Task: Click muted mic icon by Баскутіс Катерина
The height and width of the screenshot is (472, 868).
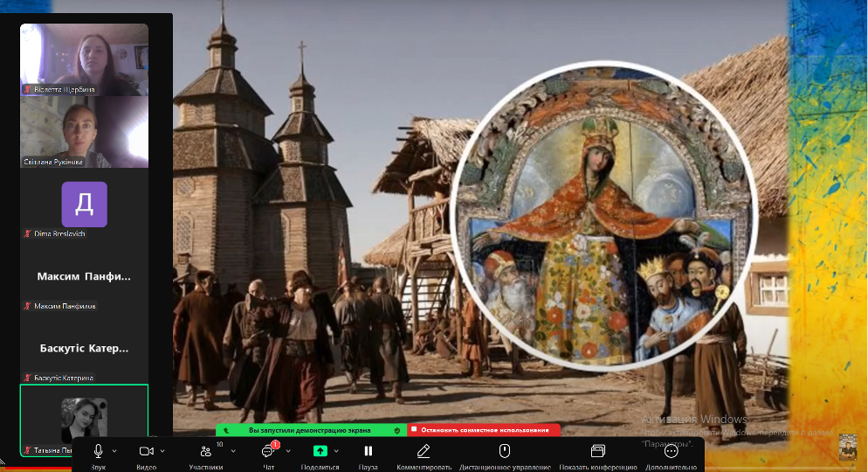Action: [26, 378]
